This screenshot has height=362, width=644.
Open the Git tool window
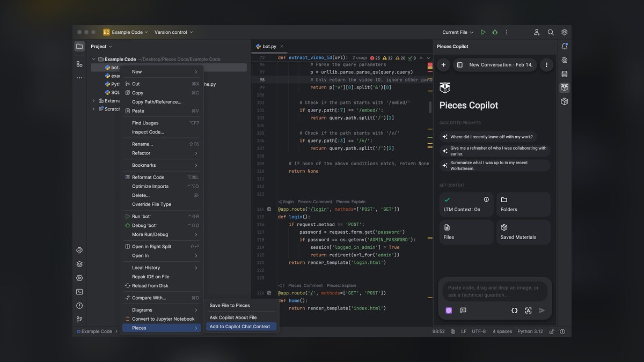pyautogui.click(x=79, y=320)
